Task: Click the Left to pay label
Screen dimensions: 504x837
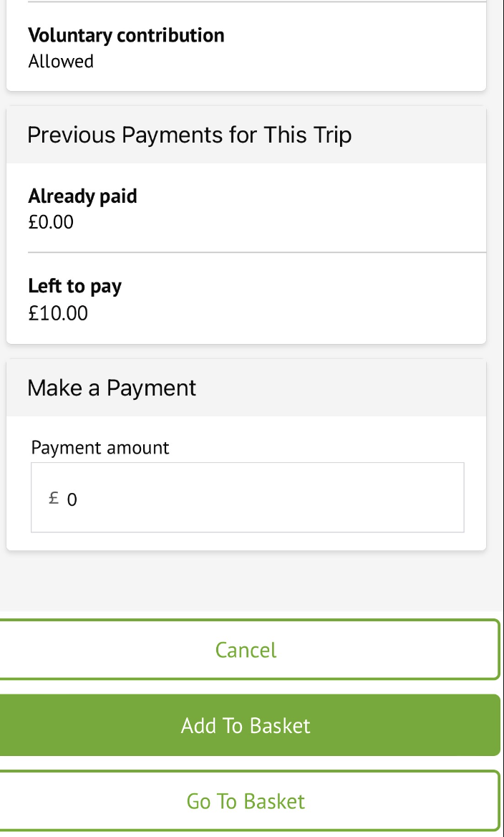Action: click(74, 287)
